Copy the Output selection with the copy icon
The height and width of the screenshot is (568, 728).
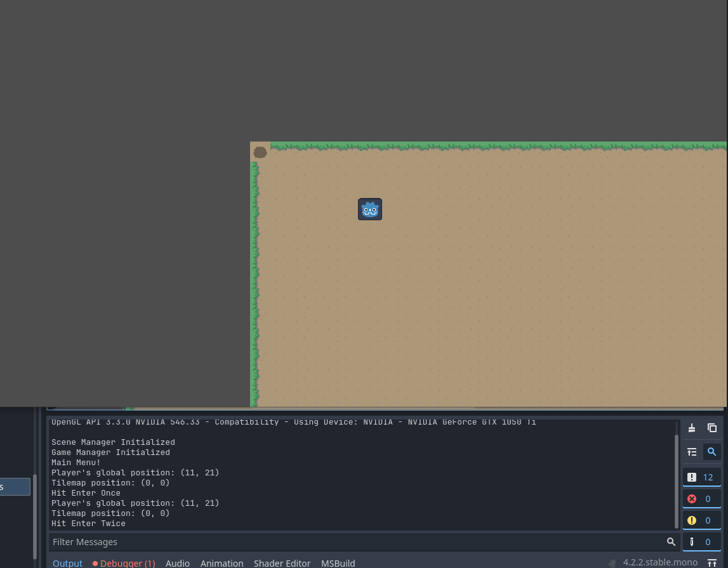click(x=711, y=428)
